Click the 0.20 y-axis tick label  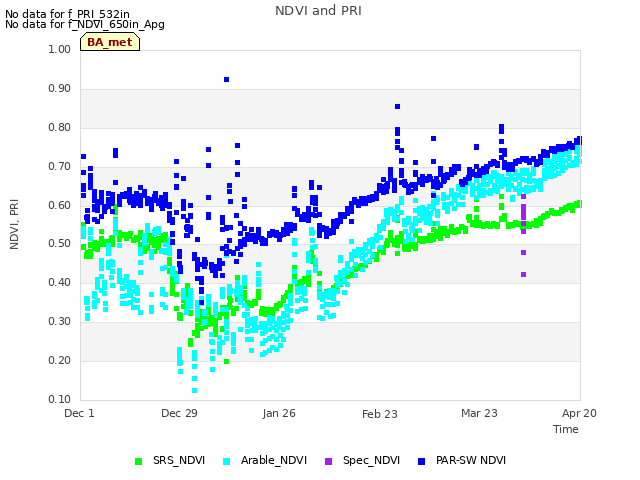(x=60, y=360)
